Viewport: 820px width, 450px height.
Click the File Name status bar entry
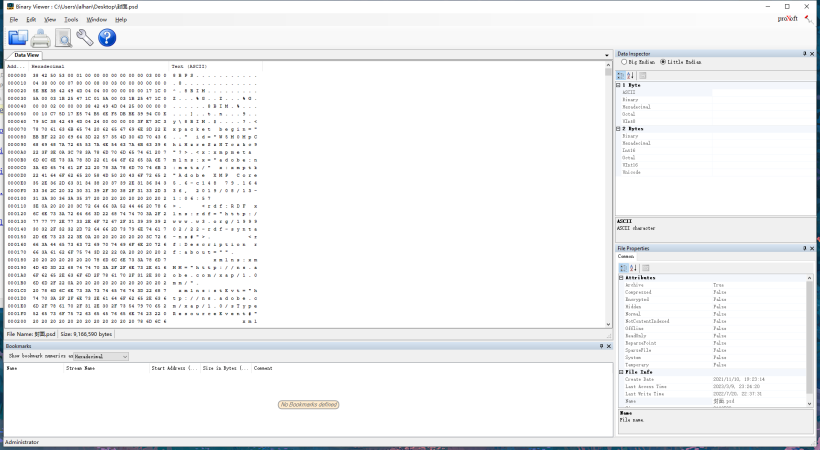[x=31, y=334]
